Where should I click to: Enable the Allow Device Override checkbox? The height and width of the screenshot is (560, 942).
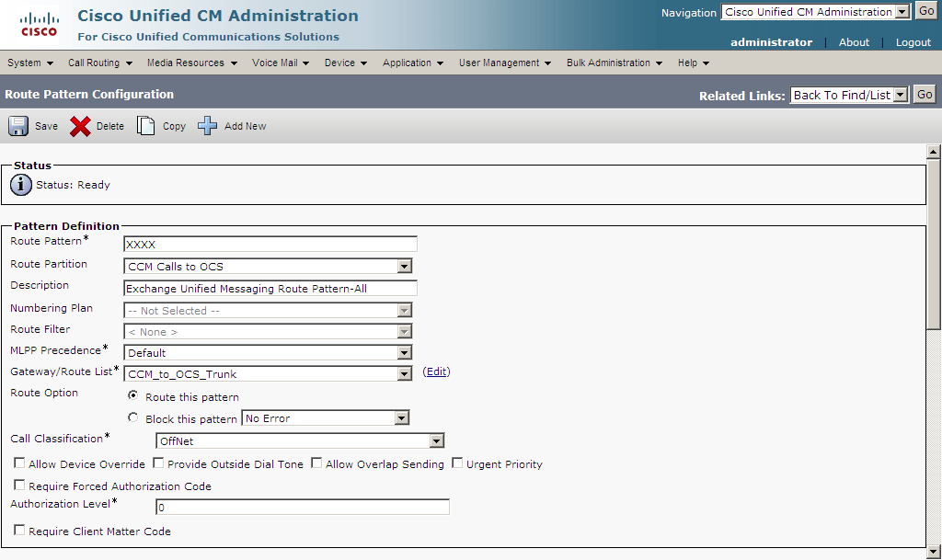19,463
